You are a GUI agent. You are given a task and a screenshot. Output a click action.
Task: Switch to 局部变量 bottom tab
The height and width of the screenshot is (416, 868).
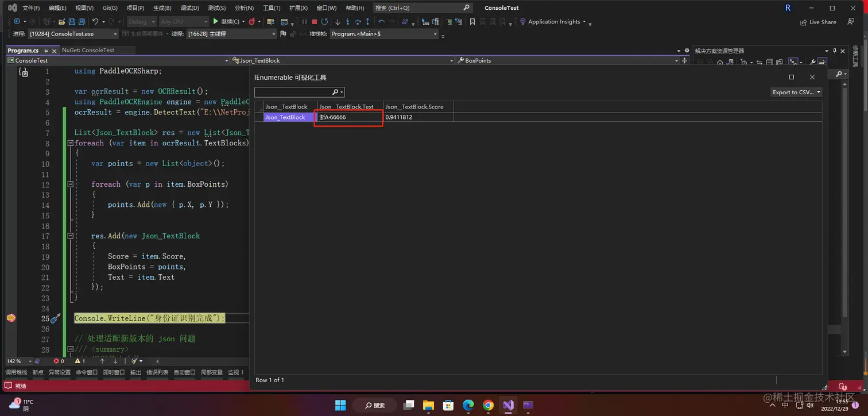[212, 372]
